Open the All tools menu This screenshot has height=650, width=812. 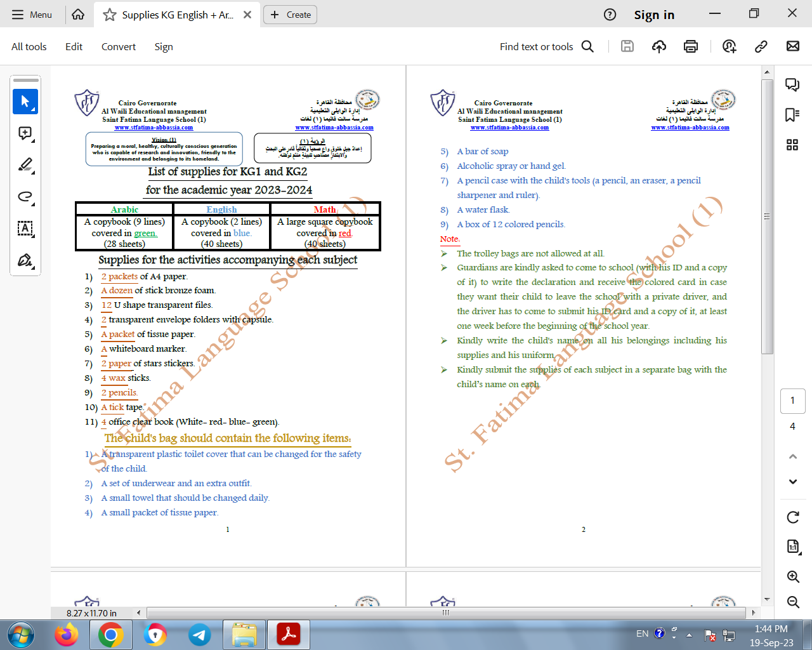coord(29,46)
